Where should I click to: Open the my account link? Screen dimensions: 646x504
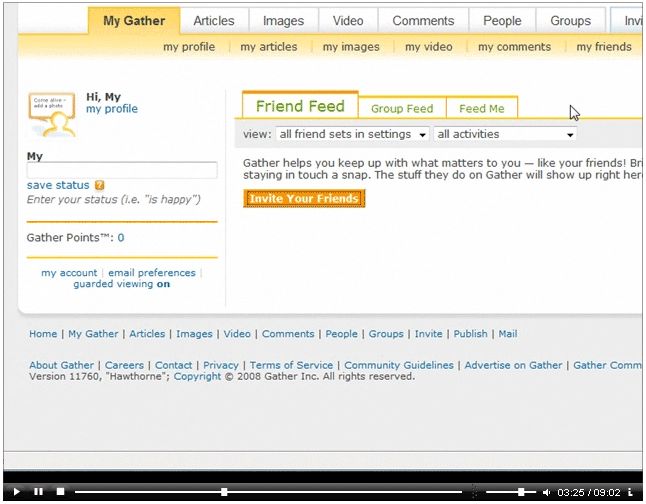(x=69, y=273)
